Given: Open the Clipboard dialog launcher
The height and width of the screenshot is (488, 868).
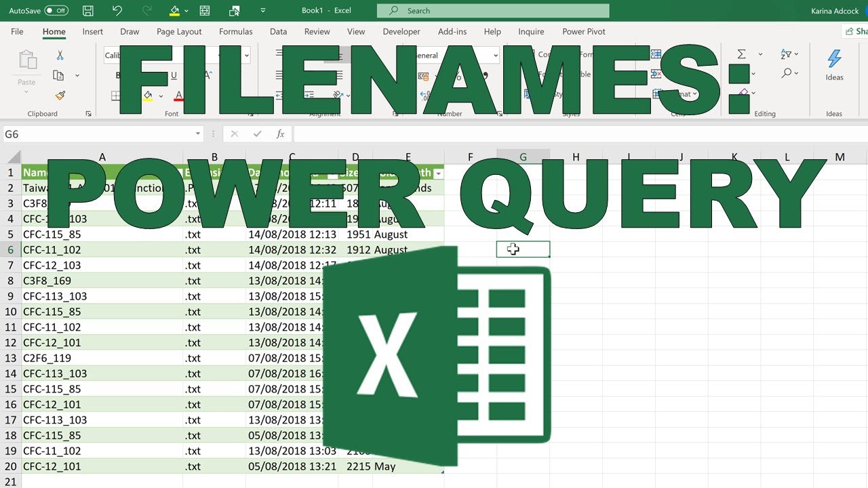Looking at the screenshot, I should [x=89, y=114].
